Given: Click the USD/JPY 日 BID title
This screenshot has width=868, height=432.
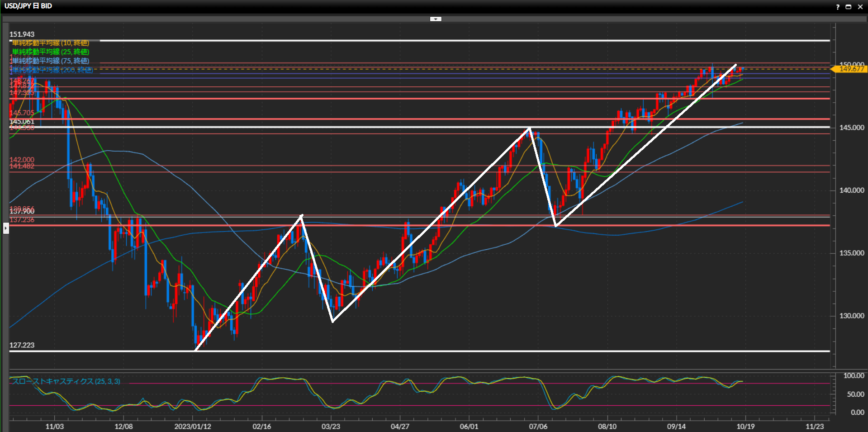Looking at the screenshot, I should (28, 6).
